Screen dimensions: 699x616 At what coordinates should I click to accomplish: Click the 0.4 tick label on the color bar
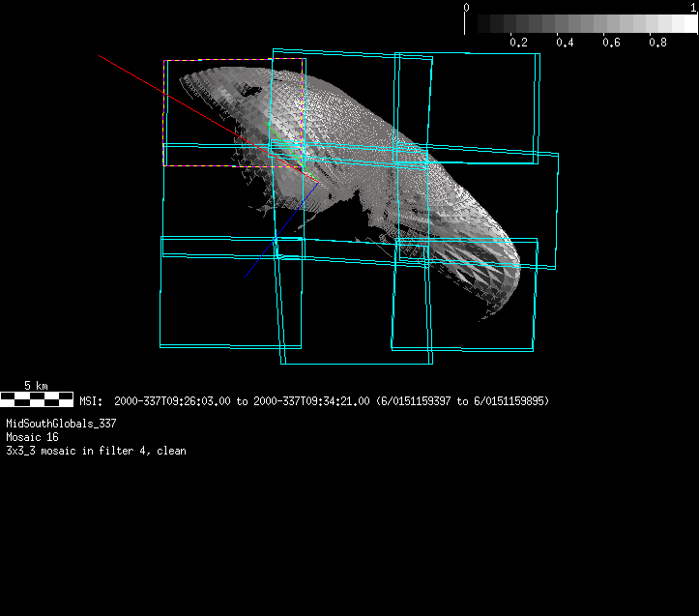click(565, 44)
